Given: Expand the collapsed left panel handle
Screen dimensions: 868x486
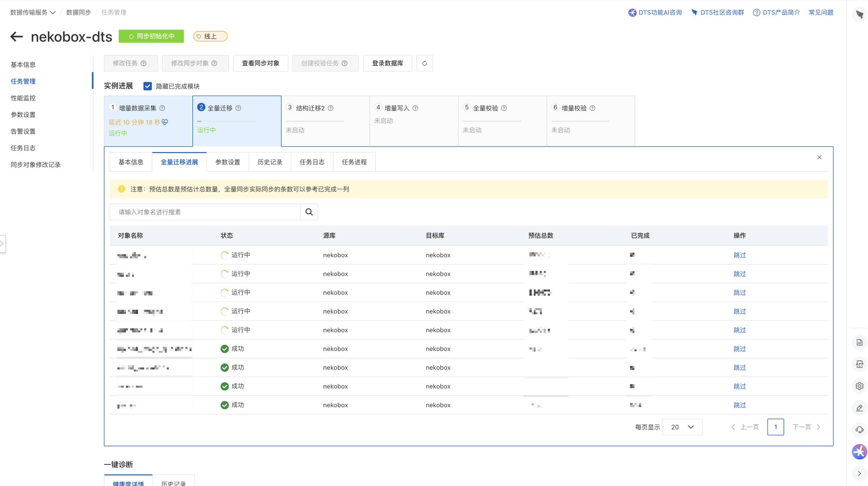Looking at the screenshot, I should [x=2, y=244].
